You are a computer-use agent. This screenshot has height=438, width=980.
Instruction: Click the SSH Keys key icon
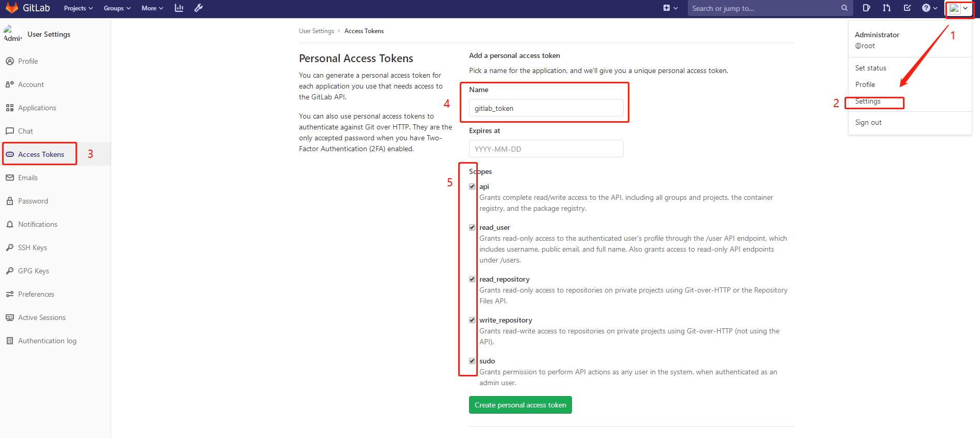click(9, 247)
